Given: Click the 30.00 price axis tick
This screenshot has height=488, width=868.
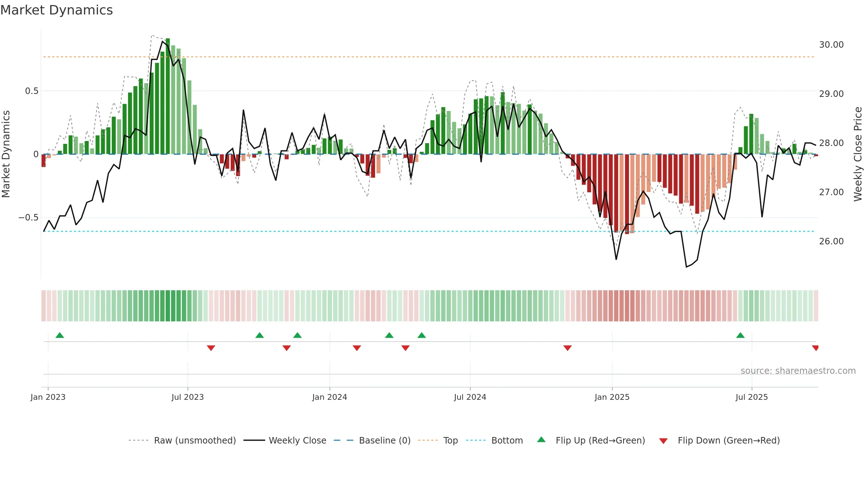Looking at the screenshot, I should click(x=831, y=44).
